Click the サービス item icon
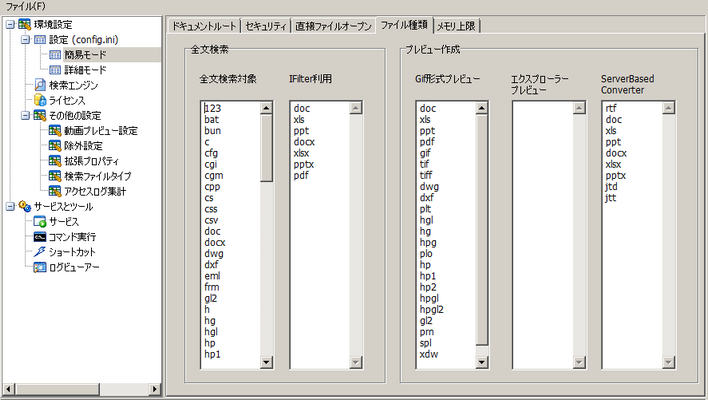Screen dimensions: 708x400 click(x=40, y=222)
